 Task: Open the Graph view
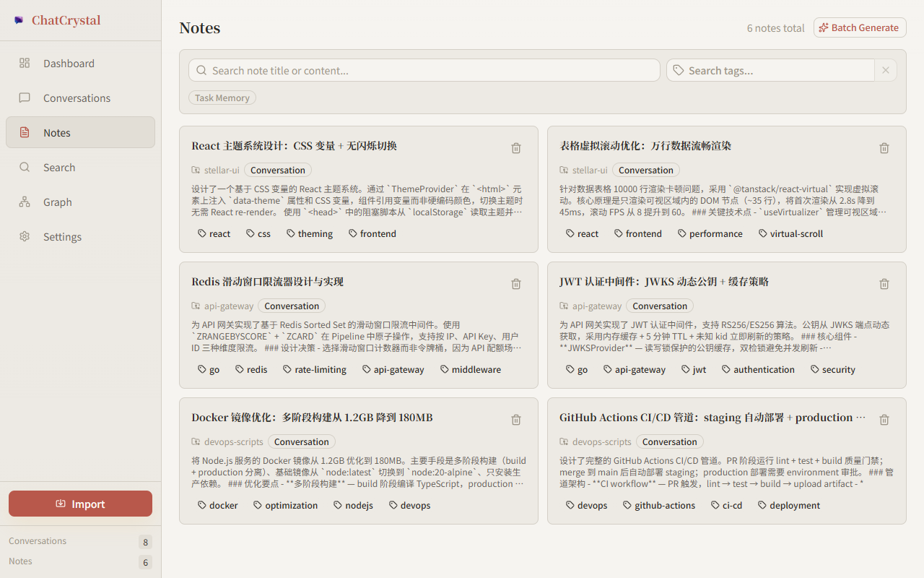coord(80,202)
